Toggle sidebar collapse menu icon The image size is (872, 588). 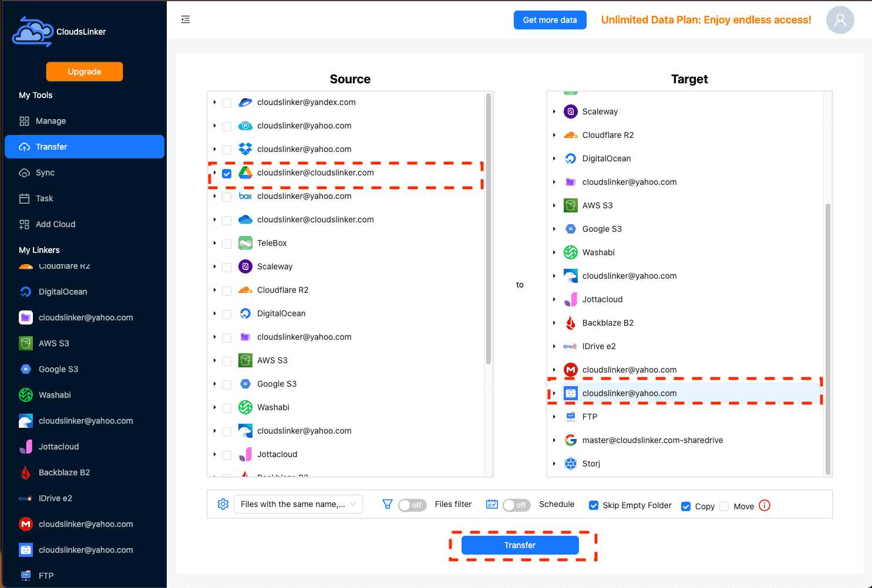(186, 19)
